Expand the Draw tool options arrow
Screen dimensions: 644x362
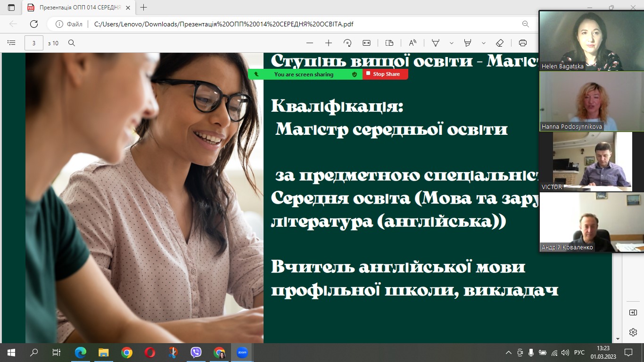point(452,43)
